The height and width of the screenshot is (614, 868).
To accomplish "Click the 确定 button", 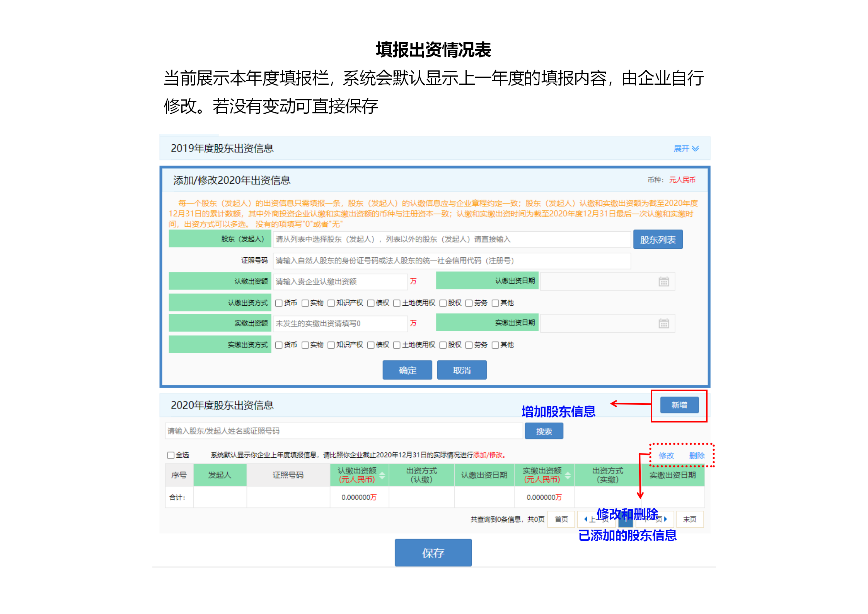I will coord(407,370).
